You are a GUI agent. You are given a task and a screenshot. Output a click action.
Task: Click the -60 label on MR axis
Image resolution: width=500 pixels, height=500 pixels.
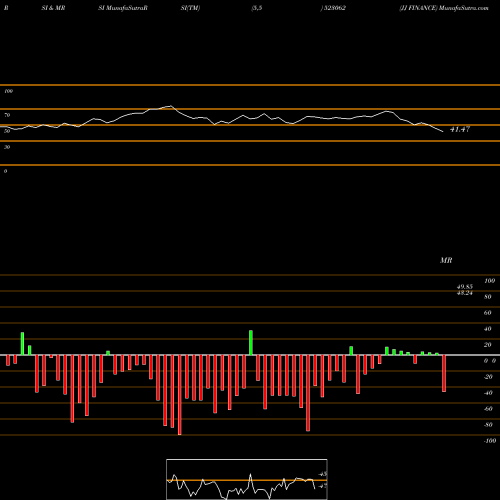tap(488, 409)
